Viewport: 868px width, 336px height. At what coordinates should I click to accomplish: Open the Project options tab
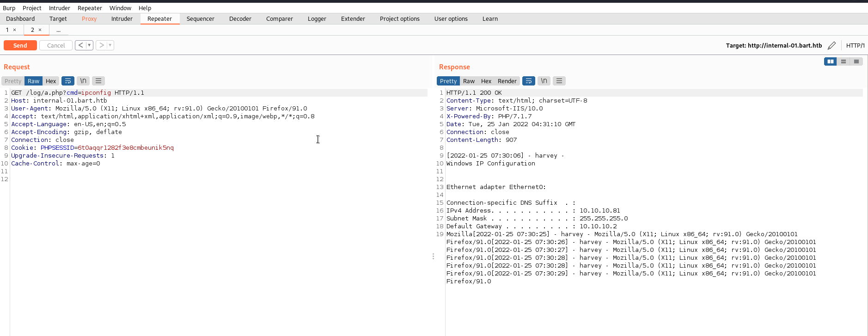(x=400, y=19)
